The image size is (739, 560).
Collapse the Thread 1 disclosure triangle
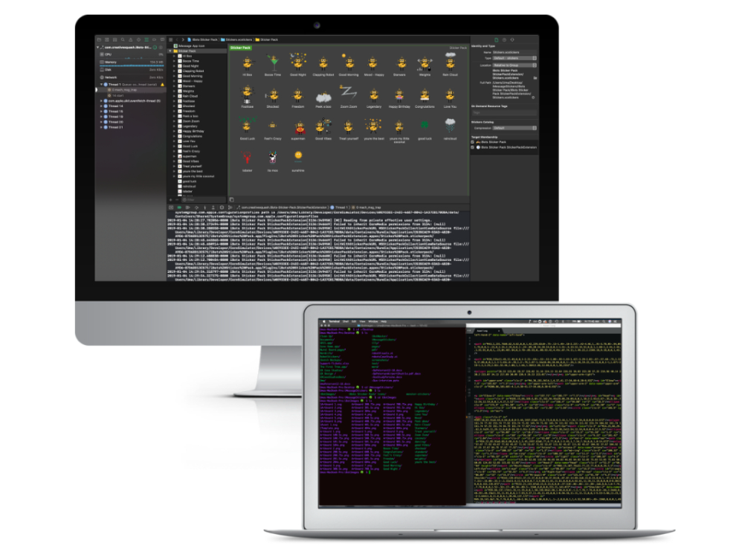101,84
